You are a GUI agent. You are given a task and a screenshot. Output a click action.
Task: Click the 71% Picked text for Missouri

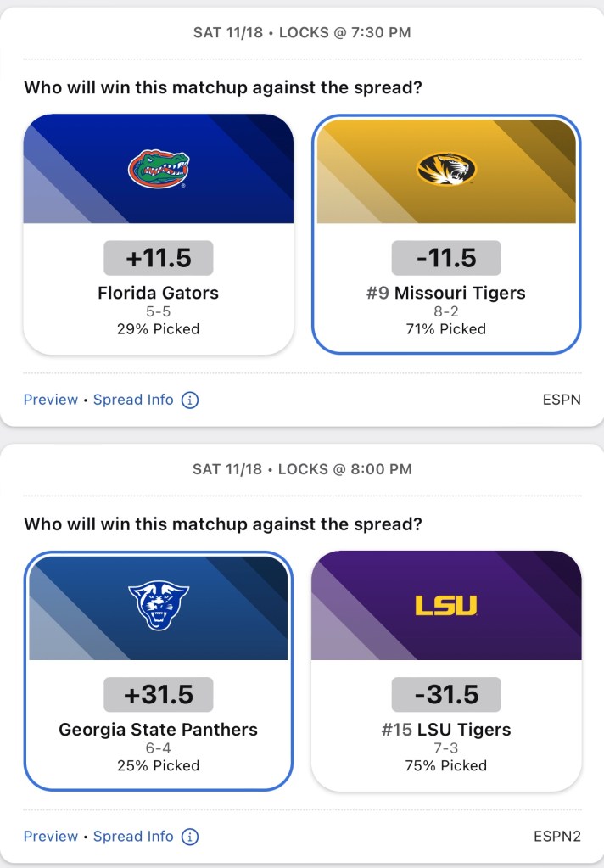point(446,329)
